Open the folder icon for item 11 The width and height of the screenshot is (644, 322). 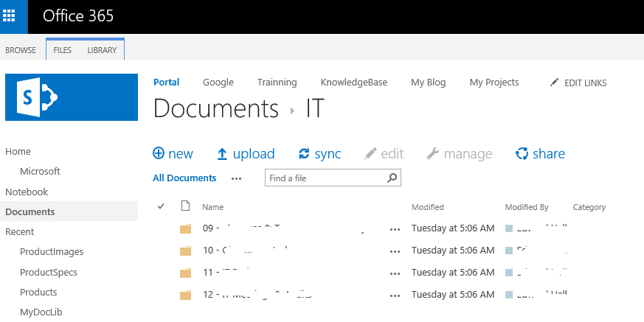click(x=186, y=273)
